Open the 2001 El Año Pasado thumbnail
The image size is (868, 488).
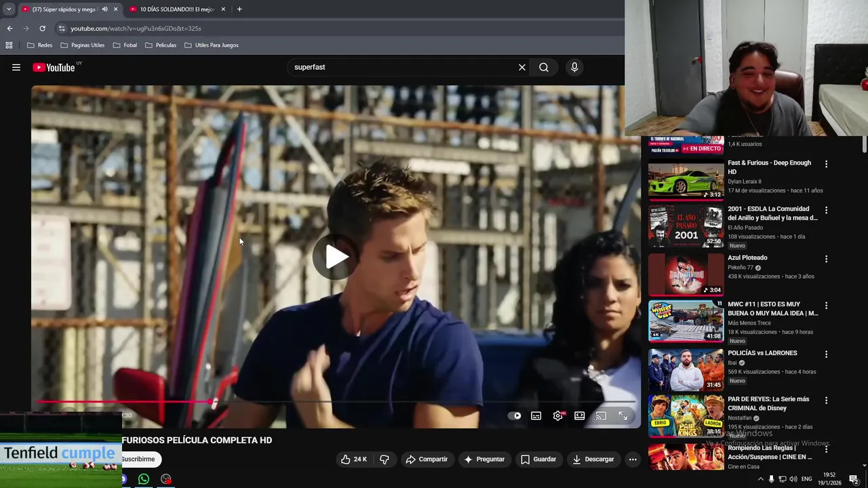pyautogui.click(x=686, y=226)
